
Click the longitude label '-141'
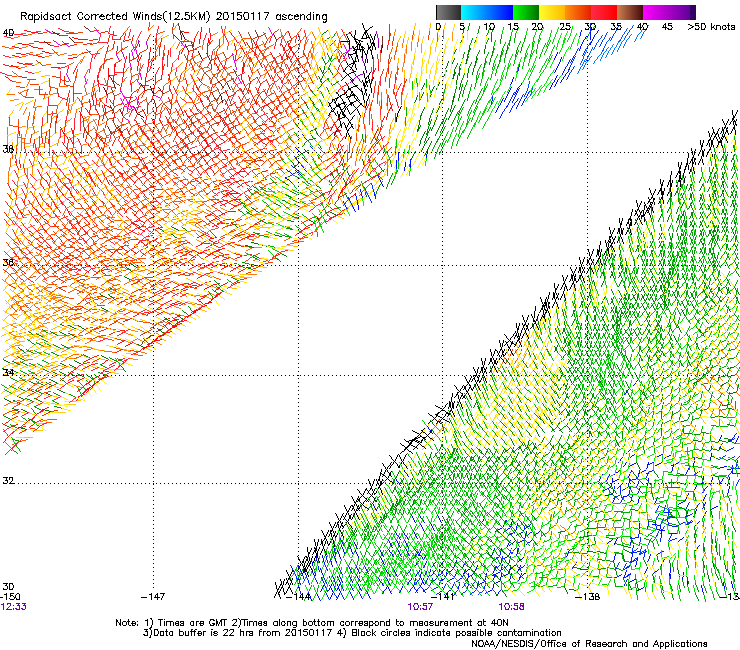pos(443,597)
